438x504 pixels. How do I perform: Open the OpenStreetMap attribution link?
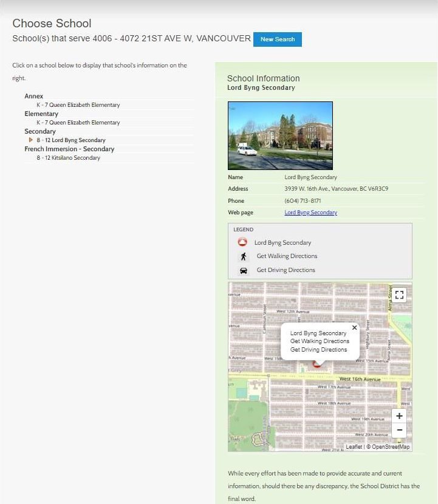click(391, 447)
